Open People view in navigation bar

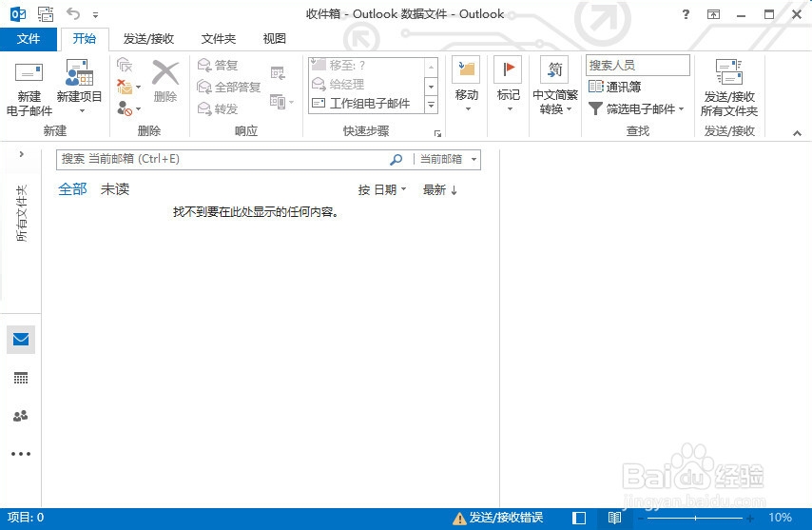click(21, 416)
